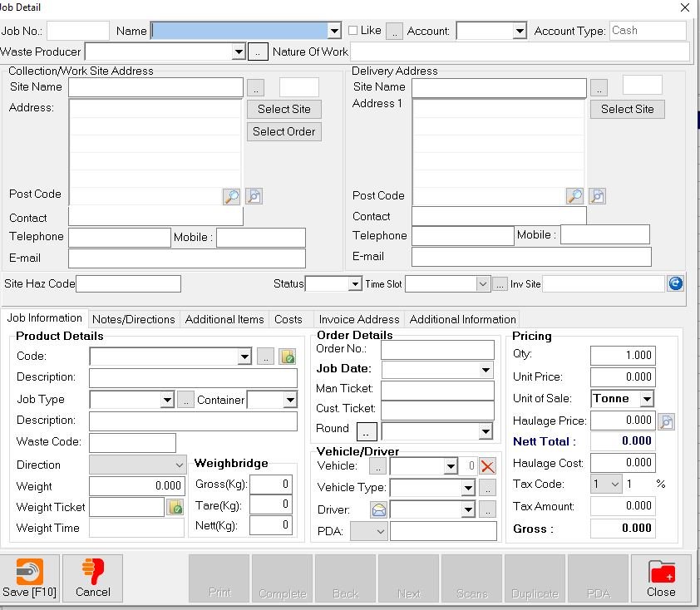Click ellipsis button next to Time Slot
This screenshot has width=700, height=610.
pyautogui.click(x=500, y=283)
